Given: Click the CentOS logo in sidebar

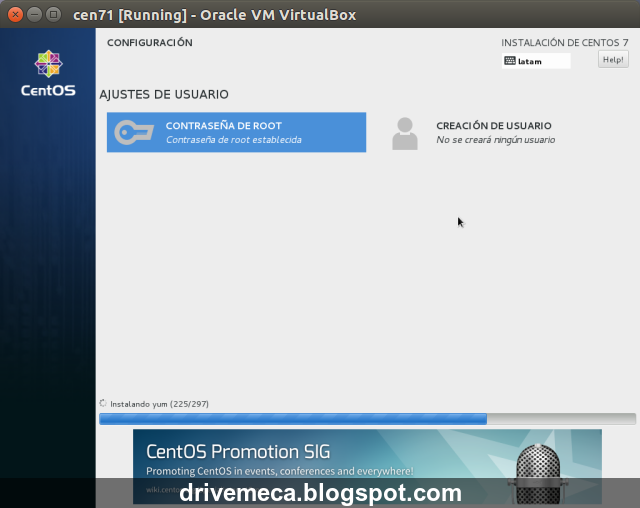Looking at the screenshot, I should [48, 73].
